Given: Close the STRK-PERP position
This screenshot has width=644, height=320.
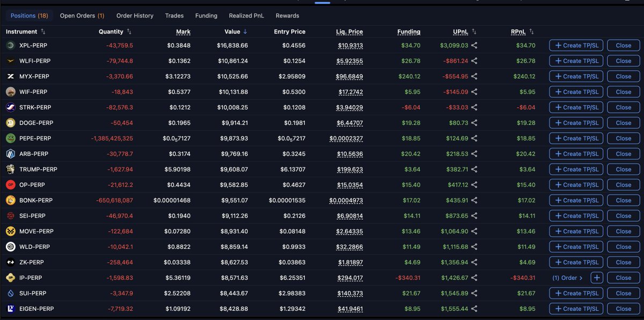Looking at the screenshot, I should click(623, 107).
